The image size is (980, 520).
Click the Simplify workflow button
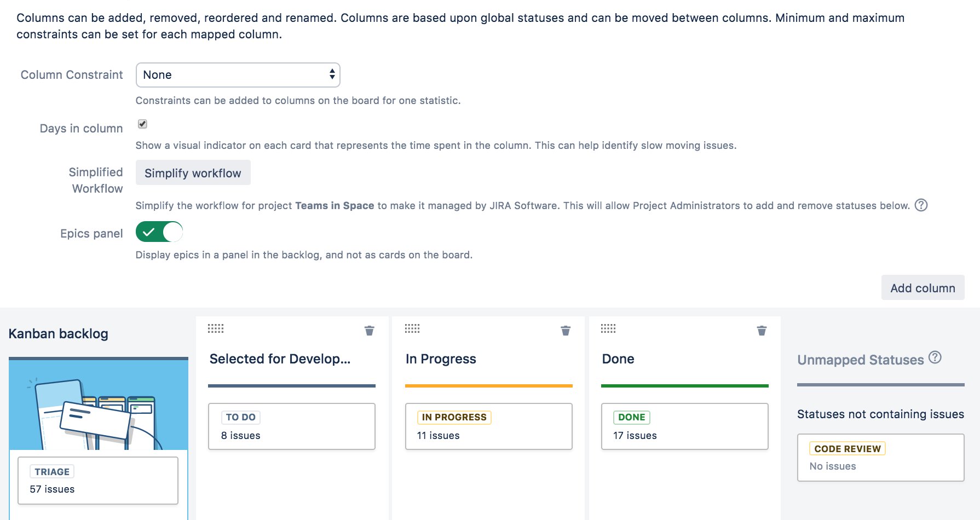pyautogui.click(x=193, y=173)
